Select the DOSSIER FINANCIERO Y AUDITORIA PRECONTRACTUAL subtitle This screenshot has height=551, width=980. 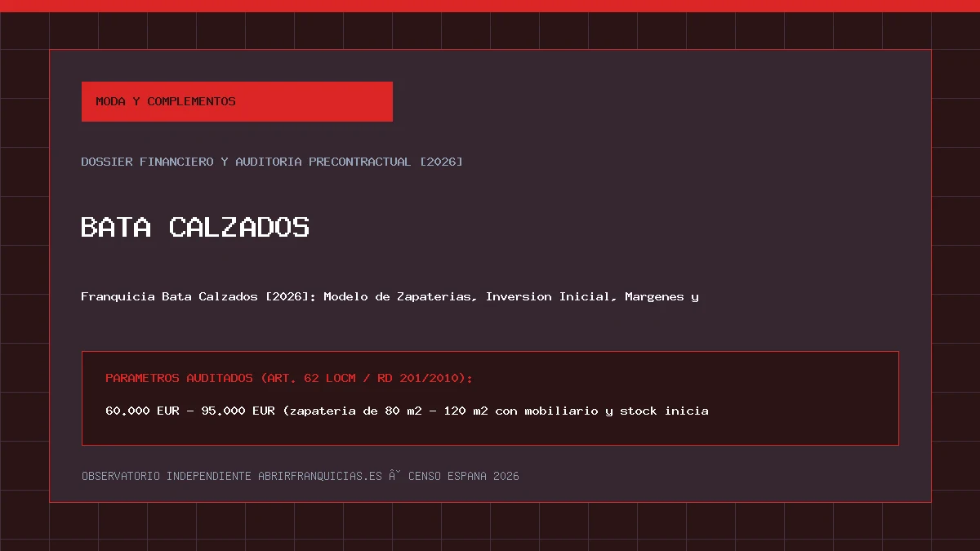272,162
